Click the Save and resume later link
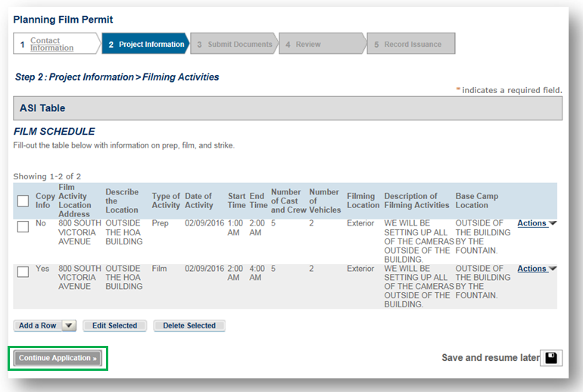This screenshot has width=583, height=392. [x=490, y=358]
